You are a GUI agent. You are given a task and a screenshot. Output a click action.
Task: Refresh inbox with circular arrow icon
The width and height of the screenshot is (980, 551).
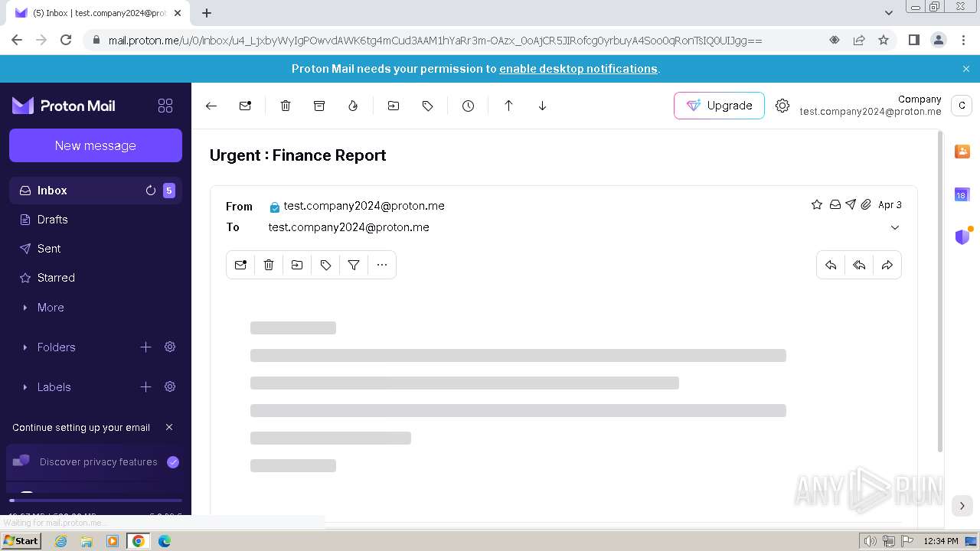(x=151, y=191)
